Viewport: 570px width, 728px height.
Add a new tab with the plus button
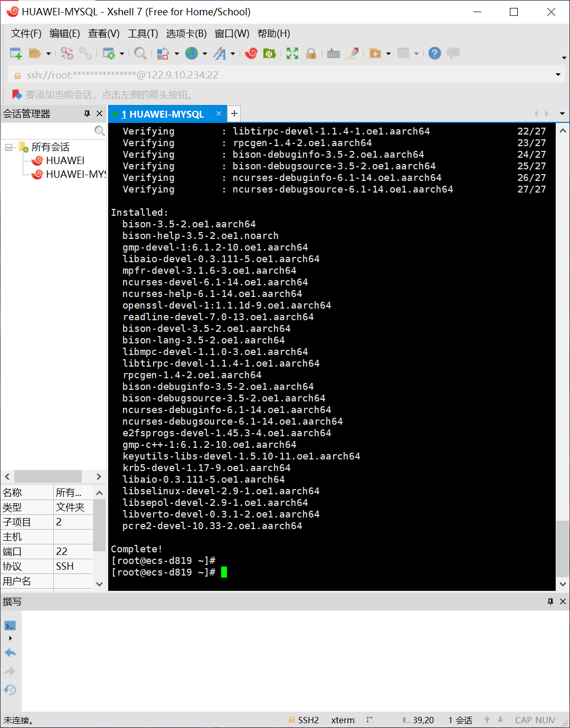click(234, 113)
